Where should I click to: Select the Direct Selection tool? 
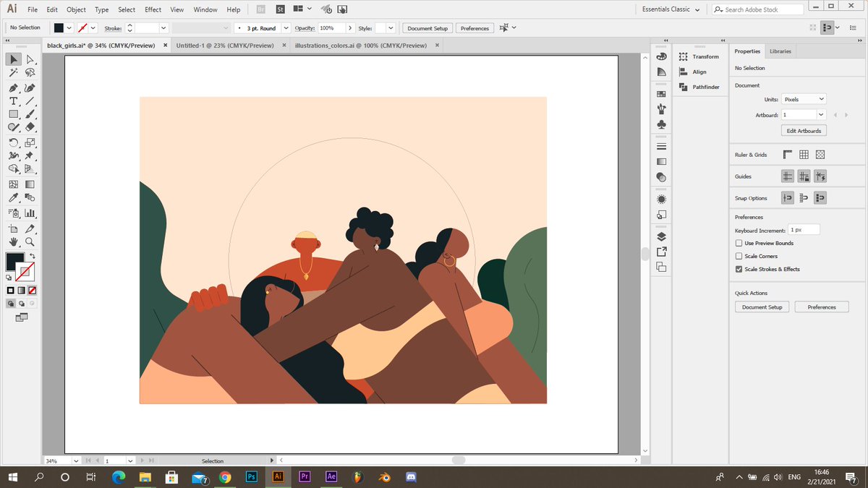[x=30, y=59]
